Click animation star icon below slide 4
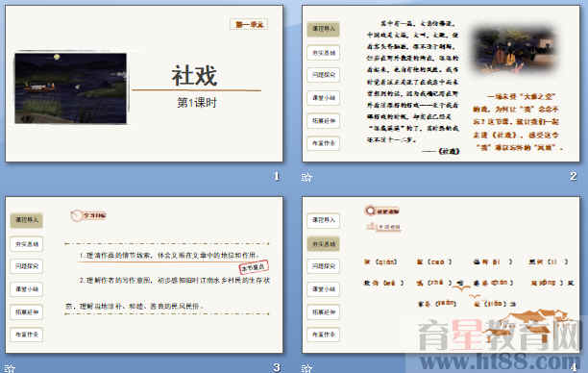 pos(306,368)
